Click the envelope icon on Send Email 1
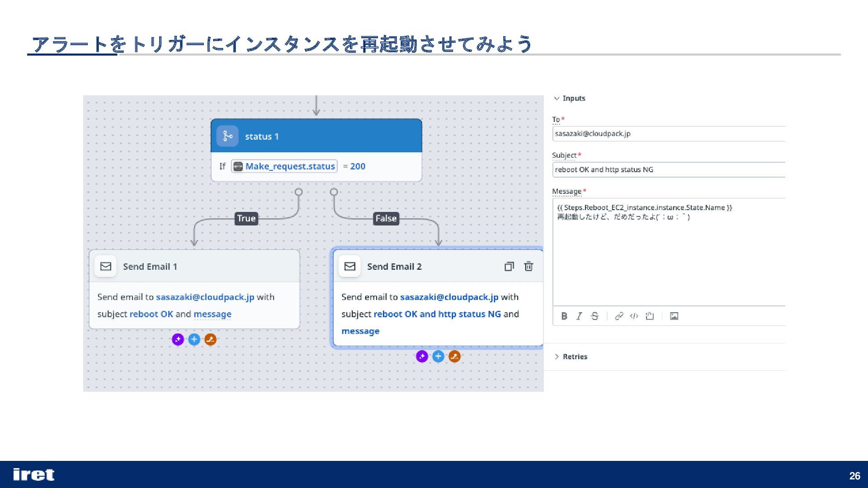This screenshot has width=868, height=488. point(105,266)
